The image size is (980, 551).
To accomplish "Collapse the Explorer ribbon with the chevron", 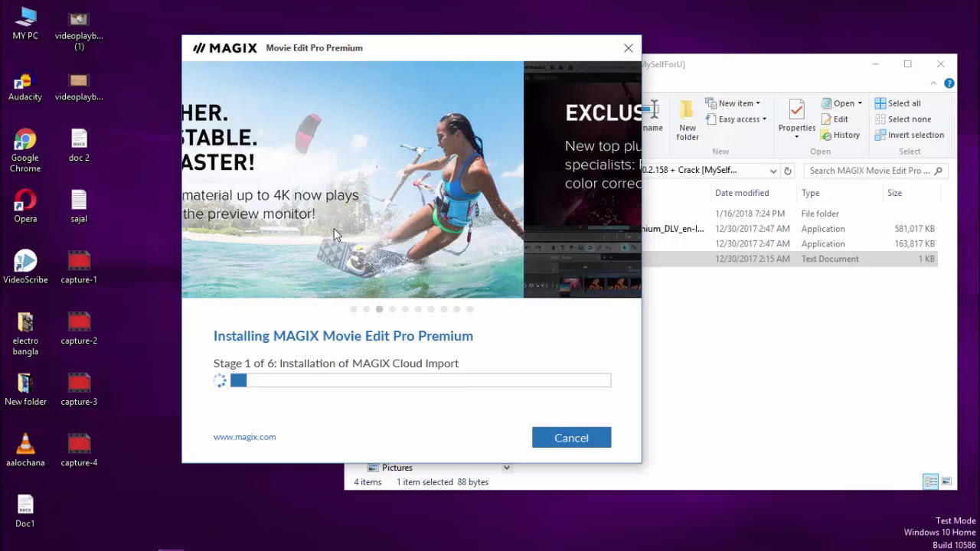I will pyautogui.click(x=933, y=83).
